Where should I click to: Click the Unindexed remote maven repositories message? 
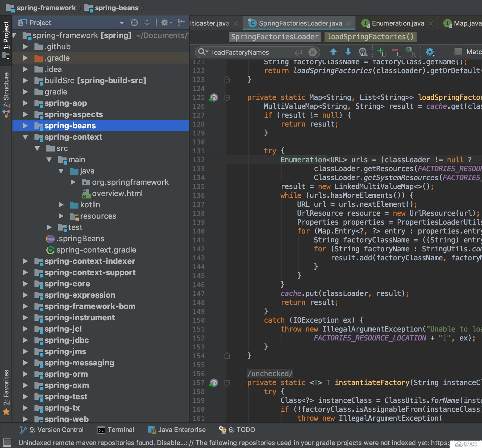point(233,443)
